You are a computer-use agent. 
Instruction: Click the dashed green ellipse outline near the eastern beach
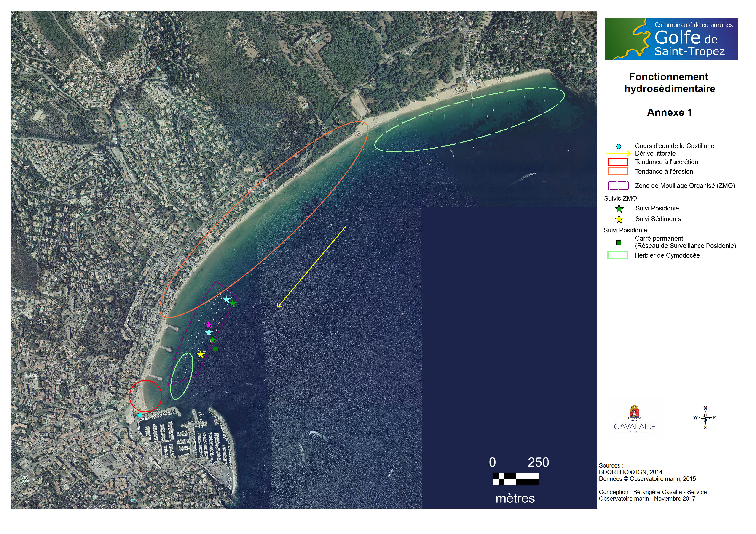pos(469,120)
